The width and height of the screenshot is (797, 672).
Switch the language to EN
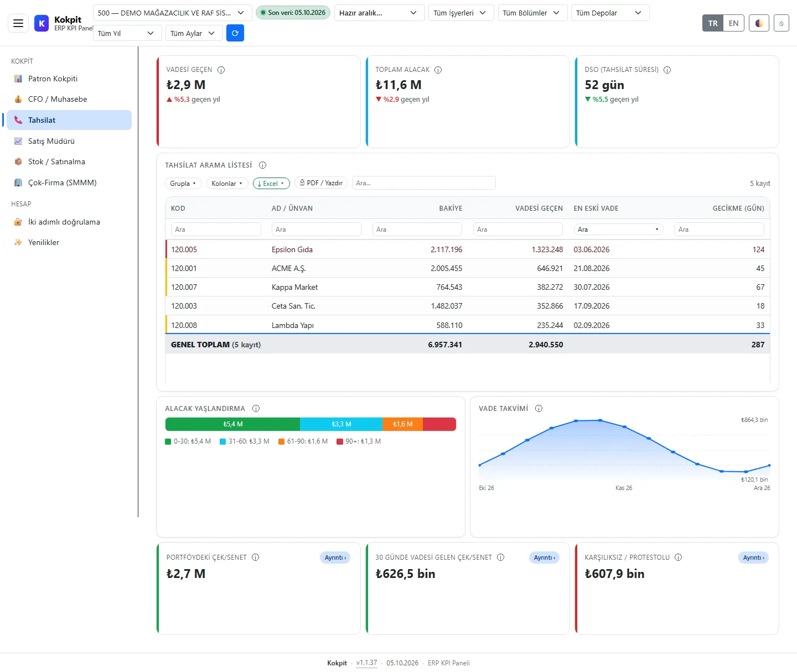pyautogui.click(x=734, y=23)
